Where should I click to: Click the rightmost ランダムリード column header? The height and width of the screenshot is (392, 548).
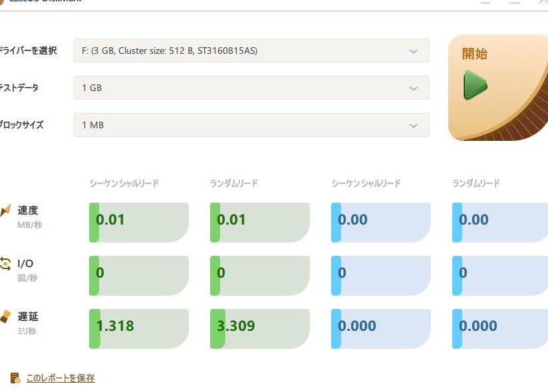coord(476,183)
